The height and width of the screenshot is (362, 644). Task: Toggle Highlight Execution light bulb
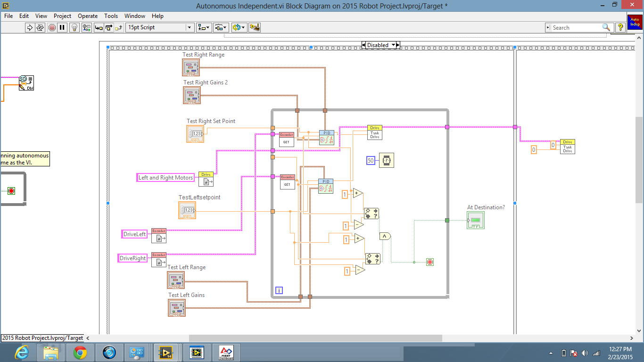click(x=74, y=27)
